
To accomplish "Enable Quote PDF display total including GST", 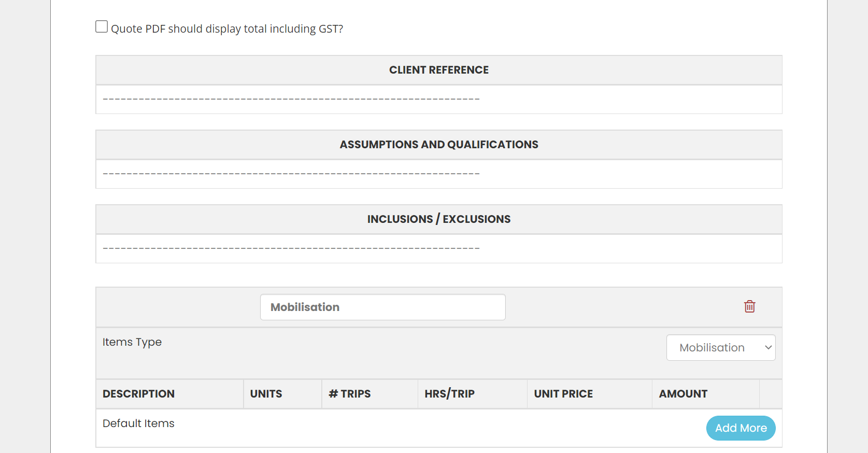I will click(102, 26).
